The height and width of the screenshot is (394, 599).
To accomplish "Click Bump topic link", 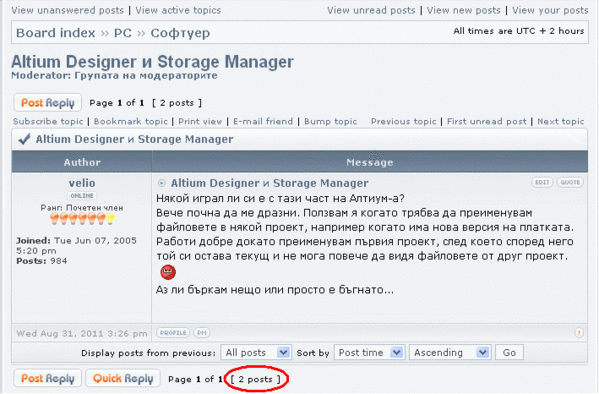I will coord(330,122).
